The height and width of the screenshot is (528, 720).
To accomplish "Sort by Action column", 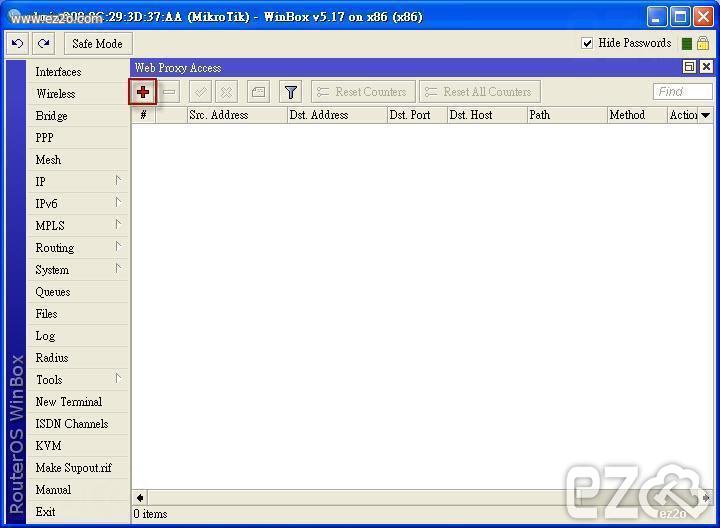I will pyautogui.click(x=683, y=115).
